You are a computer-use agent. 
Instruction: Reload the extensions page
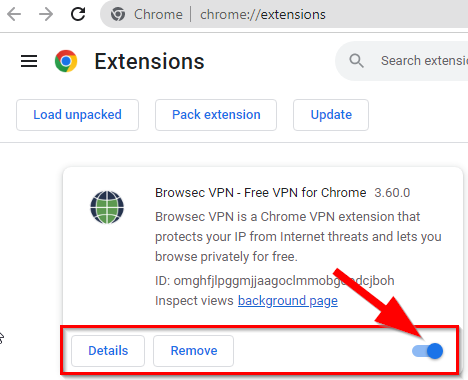(78, 14)
